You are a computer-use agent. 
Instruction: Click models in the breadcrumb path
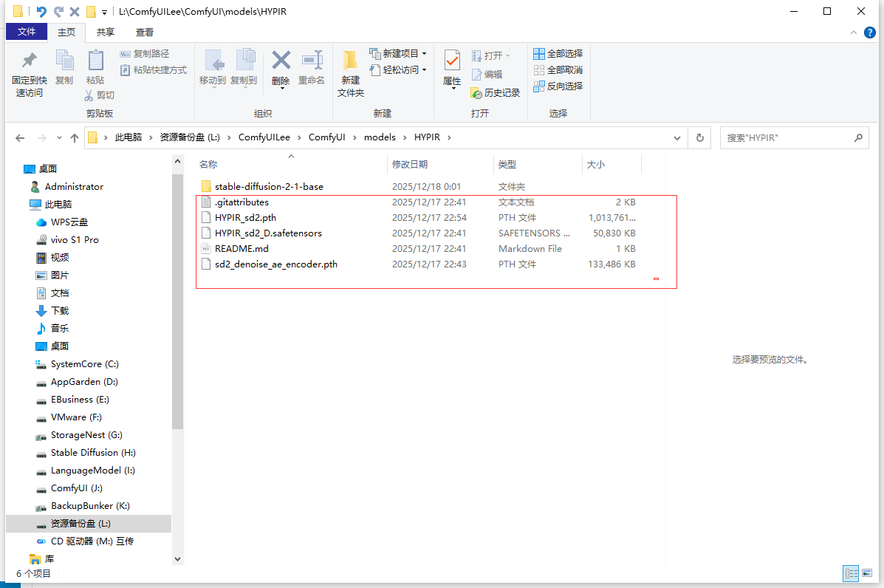pyautogui.click(x=380, y=137)
